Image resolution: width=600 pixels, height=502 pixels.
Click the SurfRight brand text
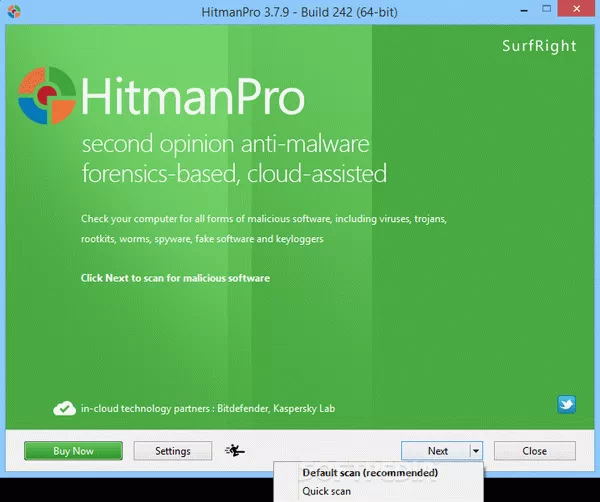[x=547, y=46]
